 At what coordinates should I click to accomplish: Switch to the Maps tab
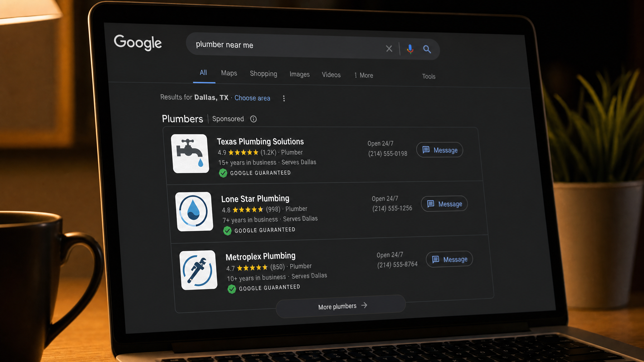[229, 73]
